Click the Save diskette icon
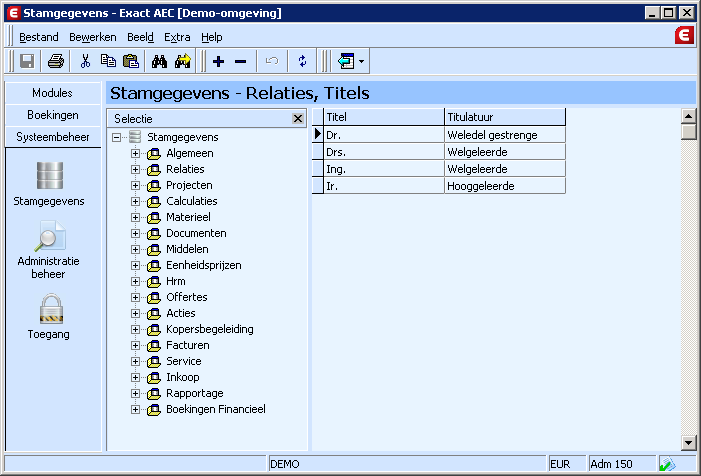The image size is (701, 476). click(x=27, y=61)
